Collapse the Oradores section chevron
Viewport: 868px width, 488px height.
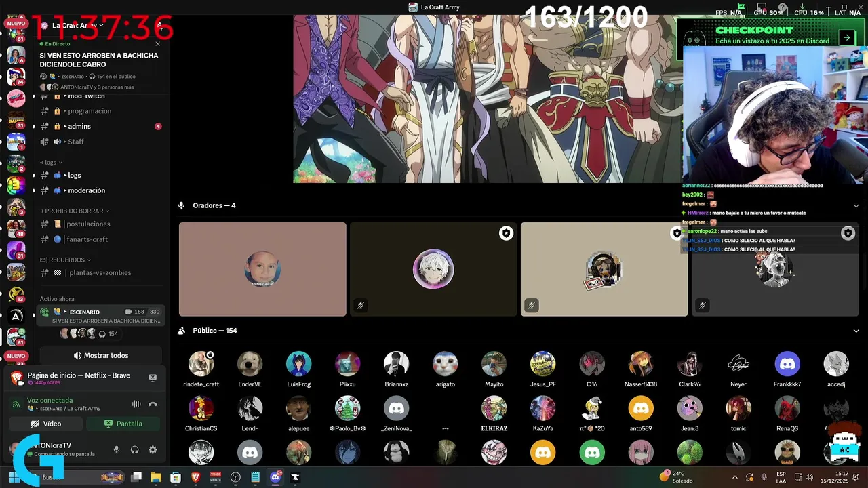coord(856,205)
